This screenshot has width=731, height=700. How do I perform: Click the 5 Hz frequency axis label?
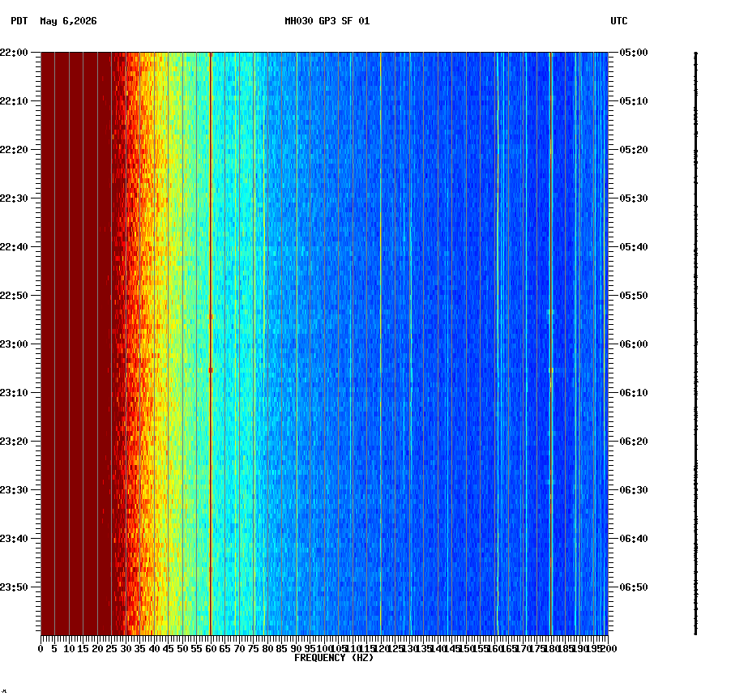coord(54,648)
